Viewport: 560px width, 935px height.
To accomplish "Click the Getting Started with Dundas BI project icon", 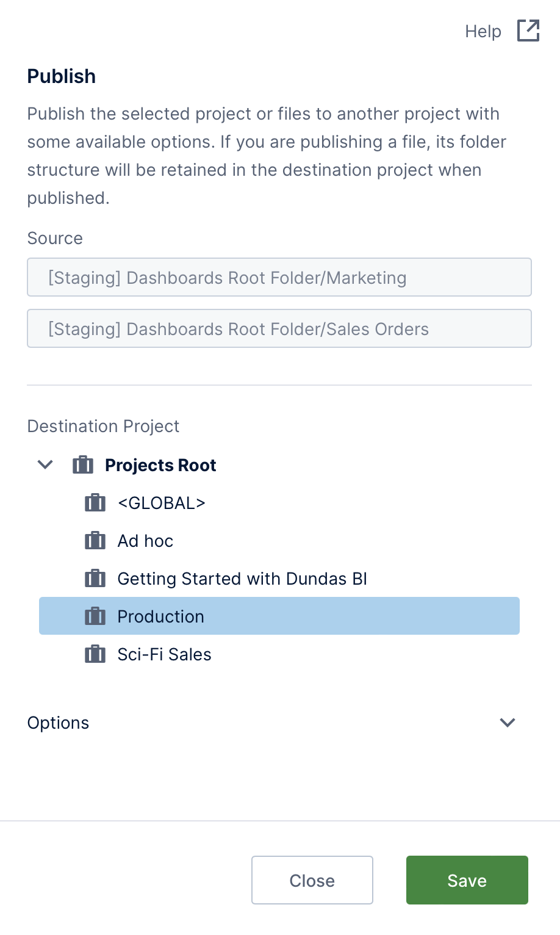I will (x=95, y=579).
